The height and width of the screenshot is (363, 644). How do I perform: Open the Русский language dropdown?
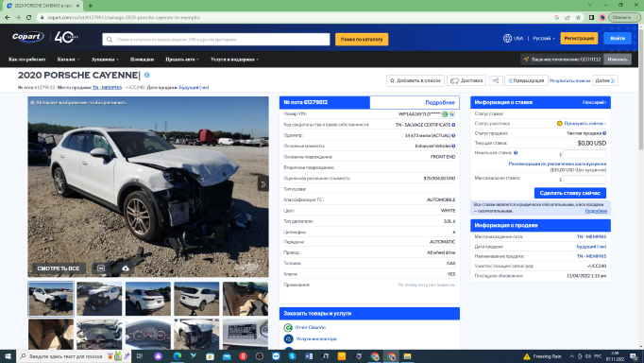pyautogui.click(x=543, y=38)
